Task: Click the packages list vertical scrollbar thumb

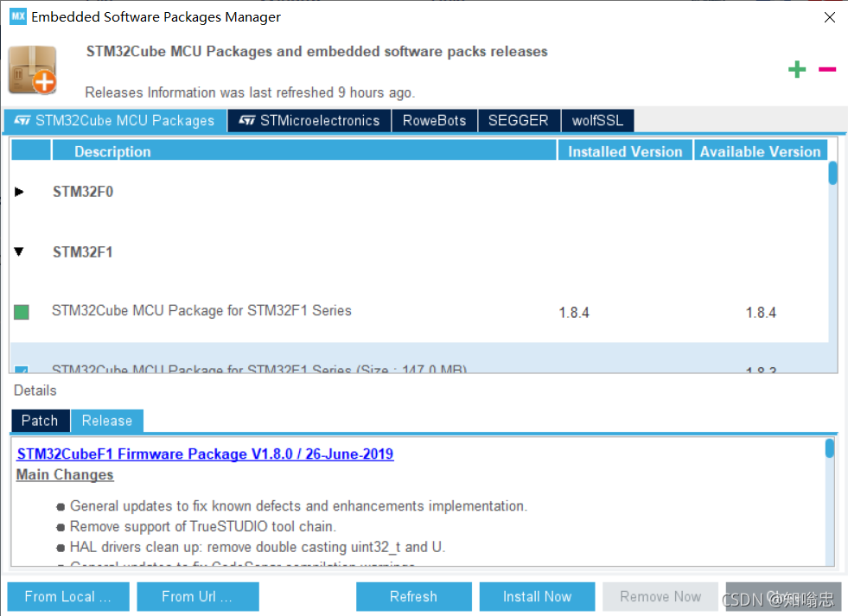Action: pos(832,174)
